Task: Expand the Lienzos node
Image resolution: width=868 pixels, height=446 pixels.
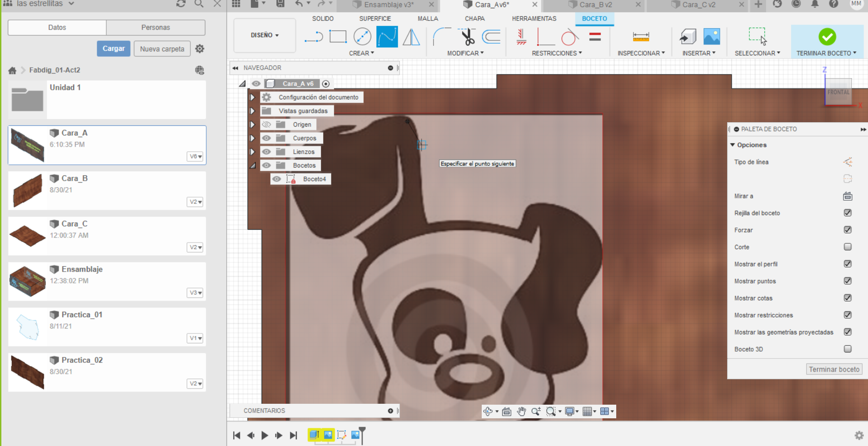Action: pos(252,152)
